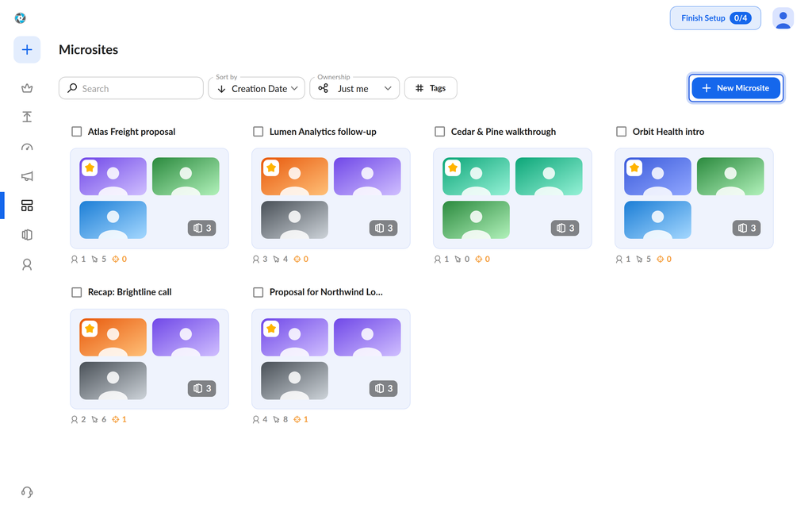Click the video count badge on Orbit Health

(746, 228)
